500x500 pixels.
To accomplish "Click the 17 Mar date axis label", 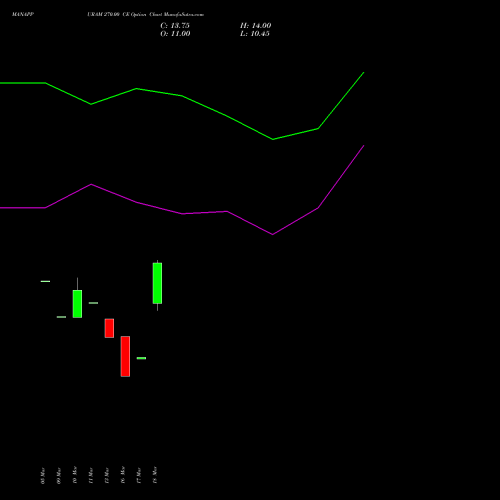I will (139, 476).
